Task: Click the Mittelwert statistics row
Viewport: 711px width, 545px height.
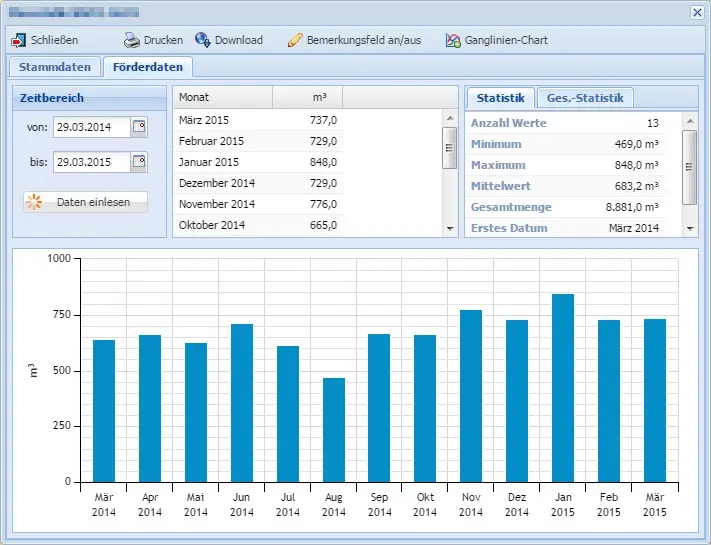Action: point(565,186)
